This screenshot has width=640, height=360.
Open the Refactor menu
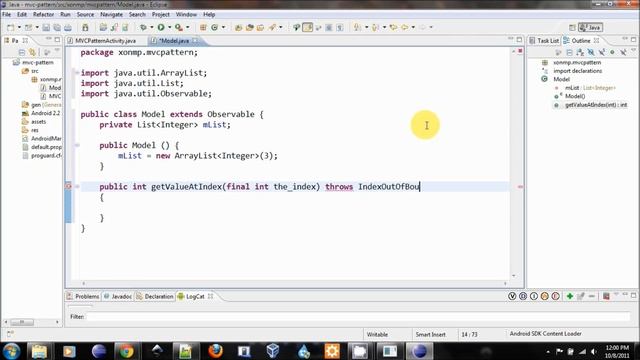43,14
